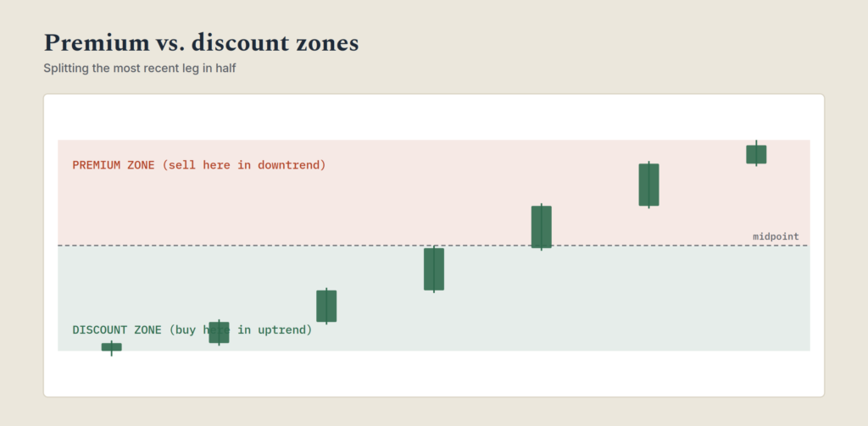
Task: Click the third candle from the left
Action: click(x=326, y=306)
